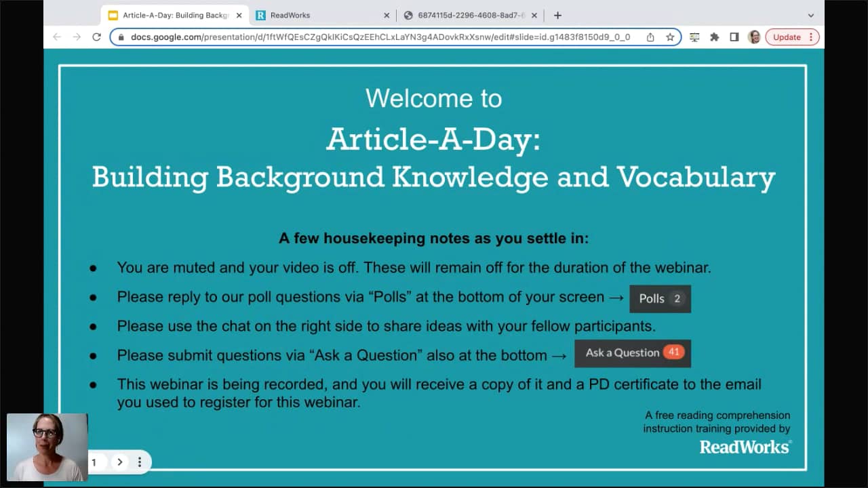Click the cast/media control icon
868x488 pixels.
coord(694,37)
